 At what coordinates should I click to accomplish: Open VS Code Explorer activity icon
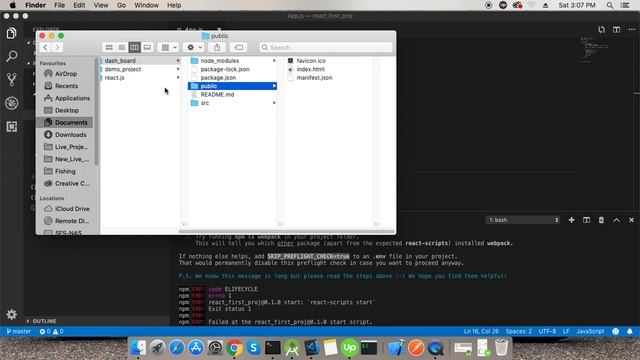tap(11, 33)
